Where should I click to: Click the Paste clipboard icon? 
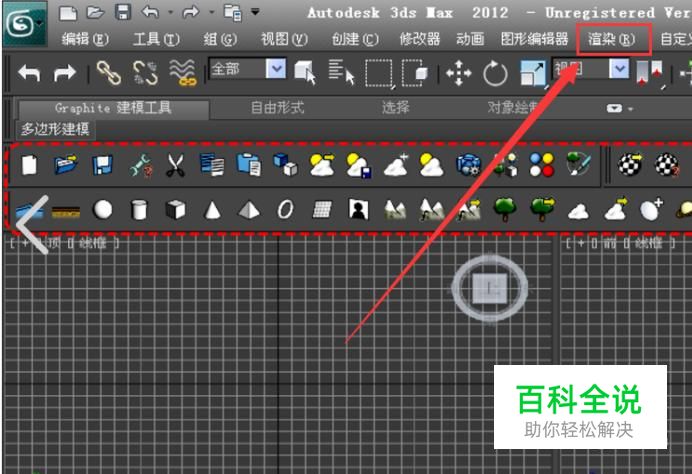[x=248, y=165]
